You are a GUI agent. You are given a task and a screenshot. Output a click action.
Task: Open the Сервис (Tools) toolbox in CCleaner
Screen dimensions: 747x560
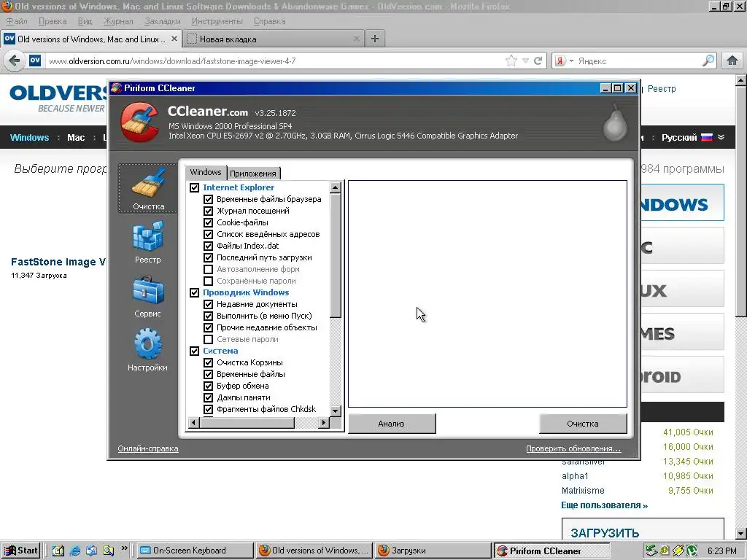tap(147, 296)
